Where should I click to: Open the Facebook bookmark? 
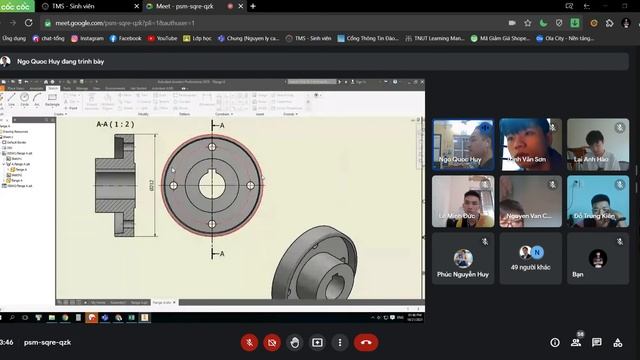click(x=125, y=38)
